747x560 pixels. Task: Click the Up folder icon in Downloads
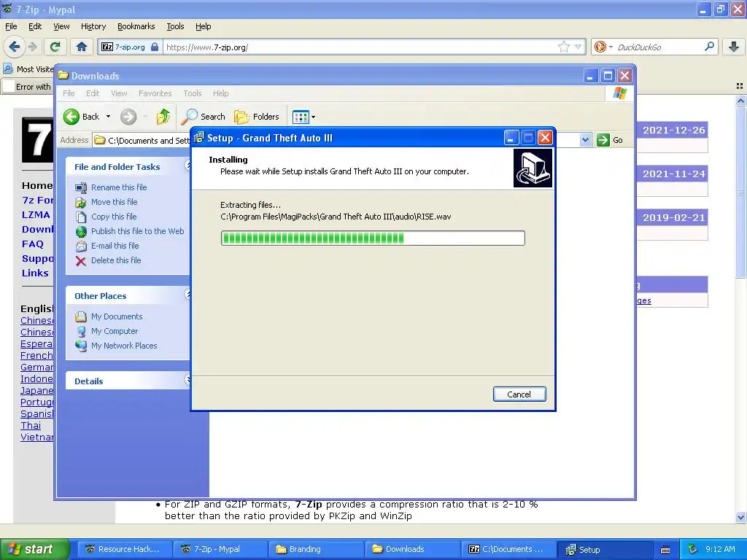[163, 117]
